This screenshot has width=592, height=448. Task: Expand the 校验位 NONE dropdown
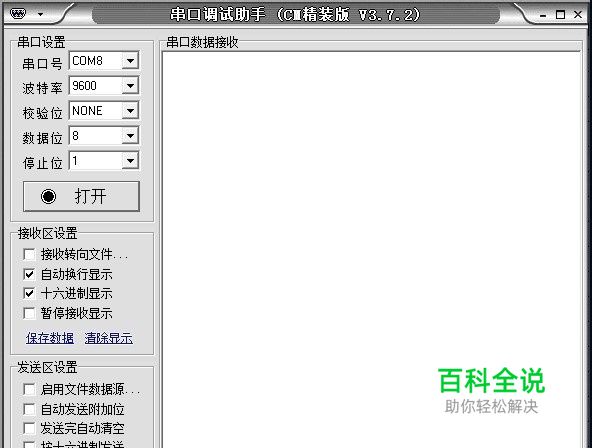coord(130,111)
